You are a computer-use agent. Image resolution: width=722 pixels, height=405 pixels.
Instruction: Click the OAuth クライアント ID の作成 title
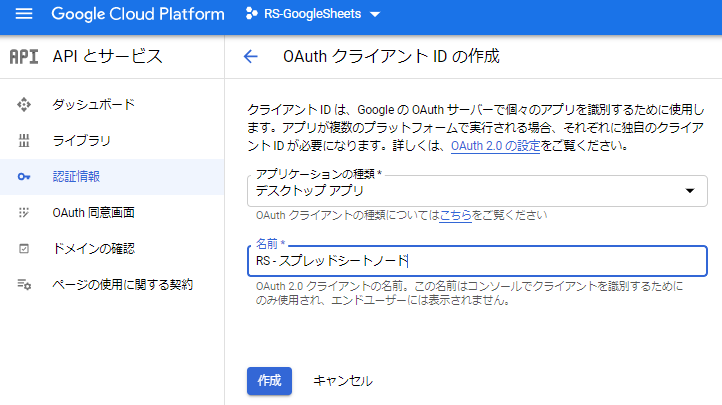[391, 56]
